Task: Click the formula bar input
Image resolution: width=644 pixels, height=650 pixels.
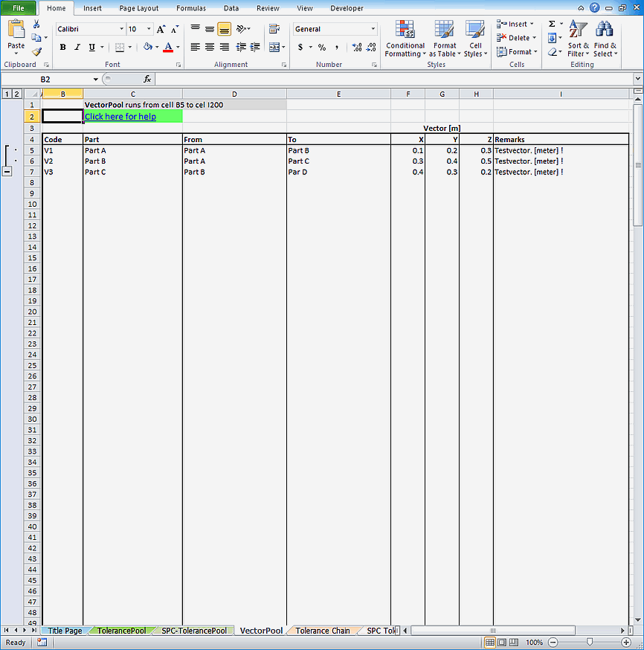Action: pos(393,79)
